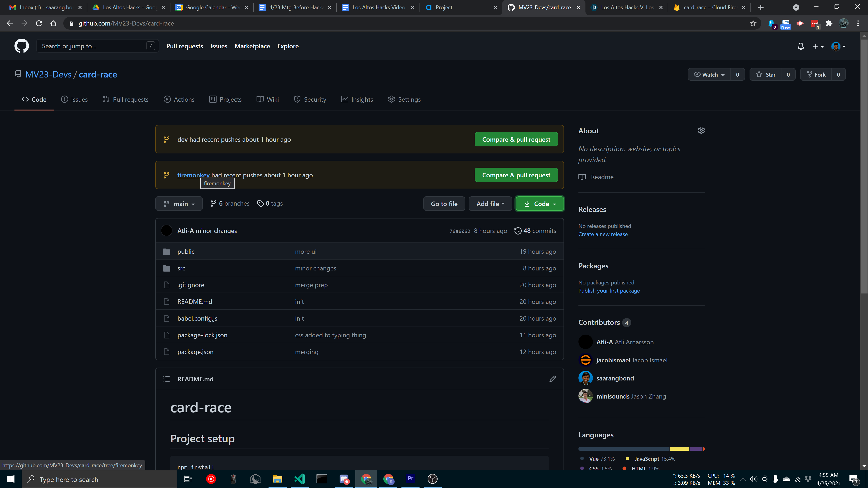The height and width of the screenshot is (488, 868).
Task: Open About settings gear icon
Action: (x=701, y=130)
